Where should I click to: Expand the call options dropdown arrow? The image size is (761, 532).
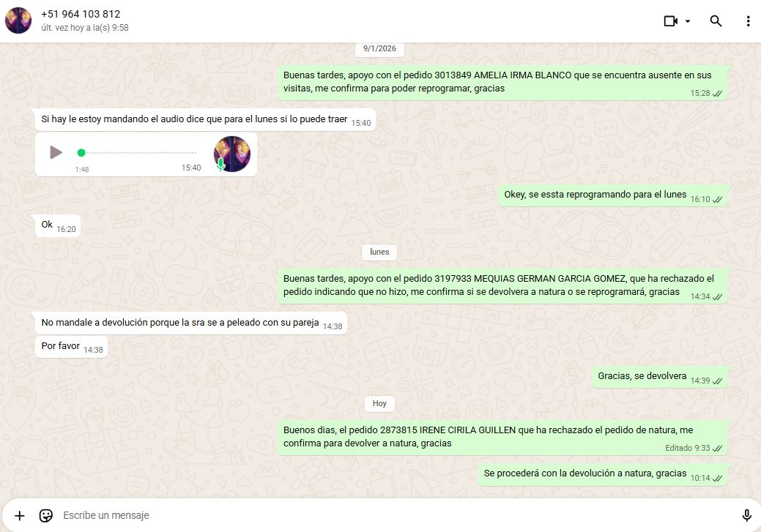click(x=688, y=21)
